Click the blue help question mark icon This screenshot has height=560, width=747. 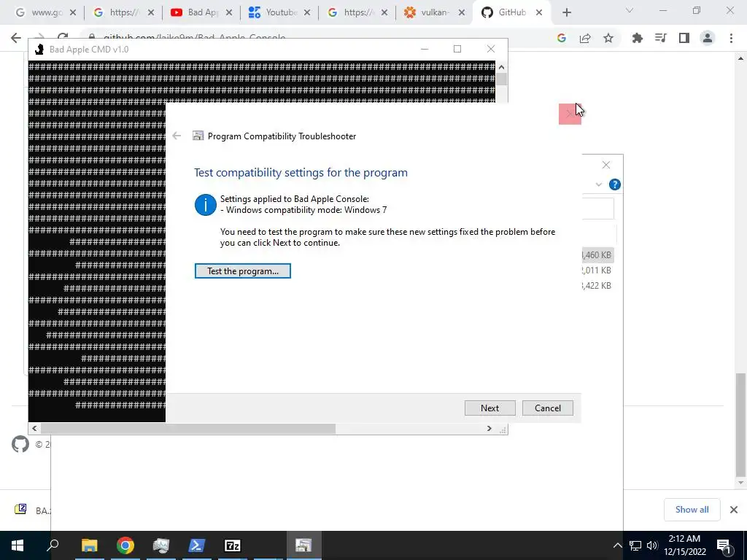pyautogui.click(x=614, y=184)
